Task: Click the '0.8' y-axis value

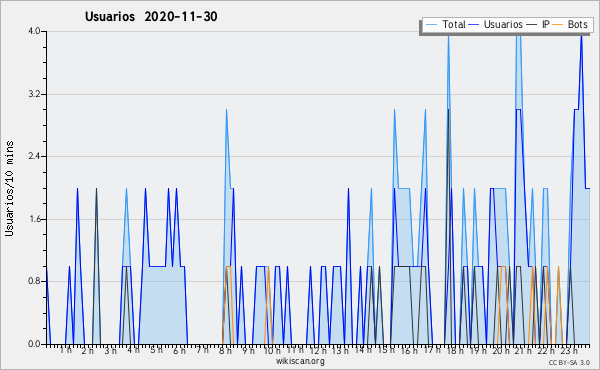Action: pyautogui.click(x=34, y=282)
